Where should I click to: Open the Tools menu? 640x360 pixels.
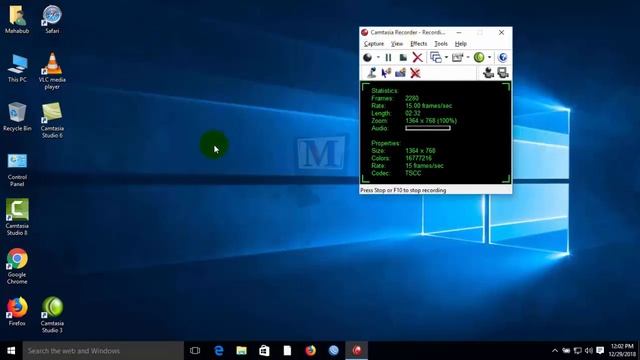tap(441, 44)
